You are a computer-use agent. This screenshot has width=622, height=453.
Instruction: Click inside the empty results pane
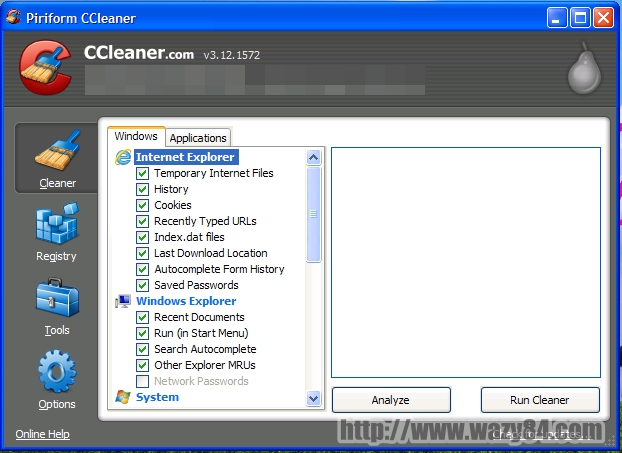466,262
